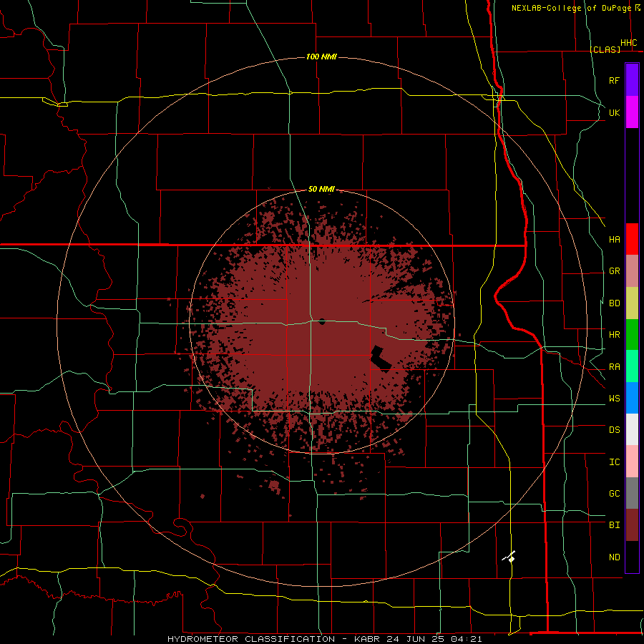Click the GR legend label
This screenshot has width=644, height=644.
click(x=614, y=271)
